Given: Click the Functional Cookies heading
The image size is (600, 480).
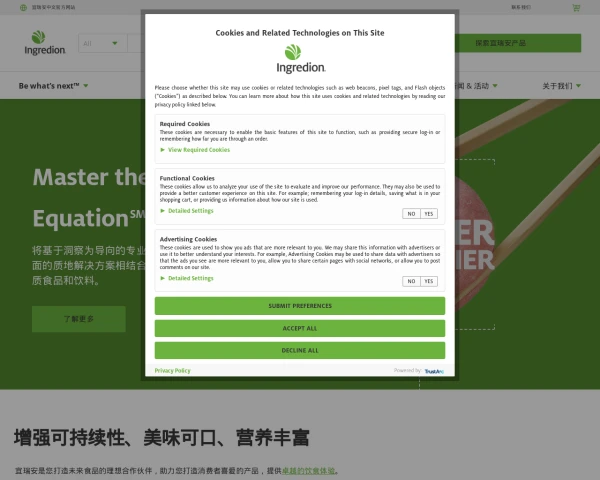Looking at the screenshot, I should click(187, 178).
